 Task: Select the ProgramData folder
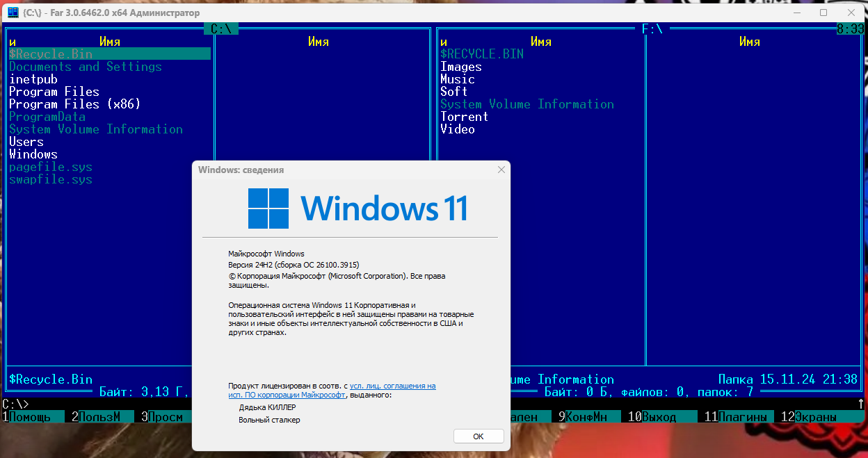point(47,117)
